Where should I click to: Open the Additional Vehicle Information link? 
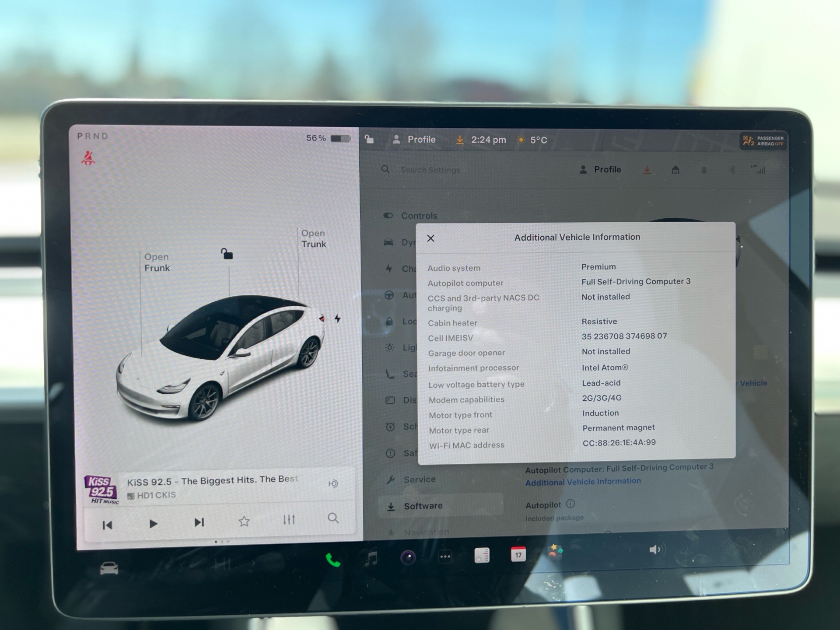coord(583,482)
